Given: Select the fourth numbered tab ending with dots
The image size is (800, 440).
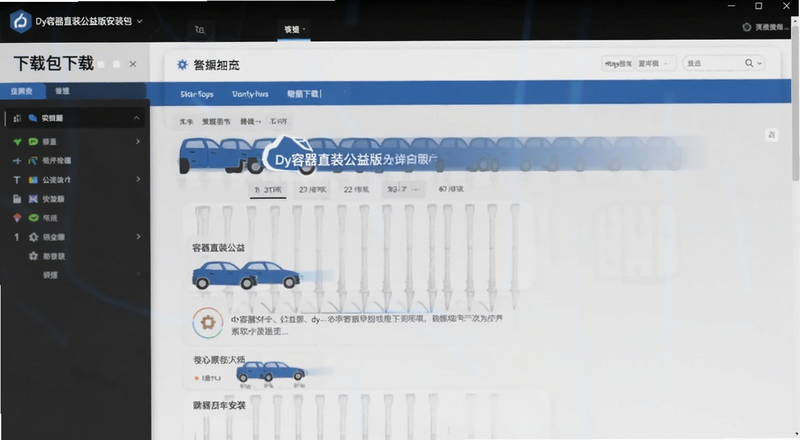Looking at the screenshot, I should (403, 189).
